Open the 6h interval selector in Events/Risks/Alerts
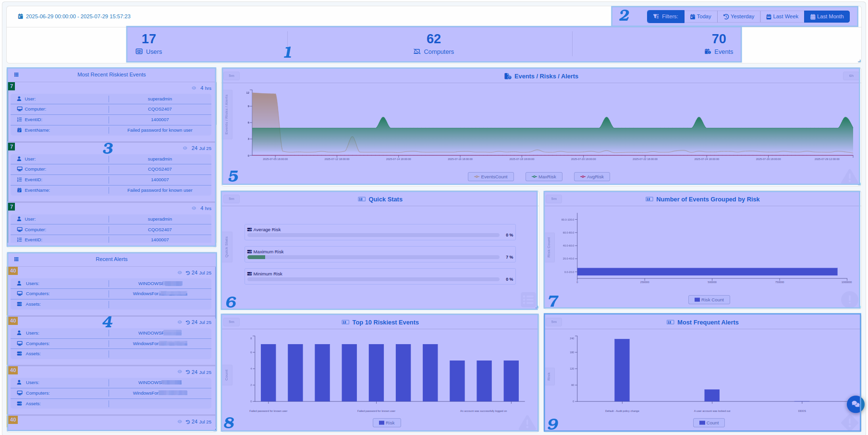Image resolution: width=868 pixels, height=435 pixels. pyautogui.click(x=851, y=76)
